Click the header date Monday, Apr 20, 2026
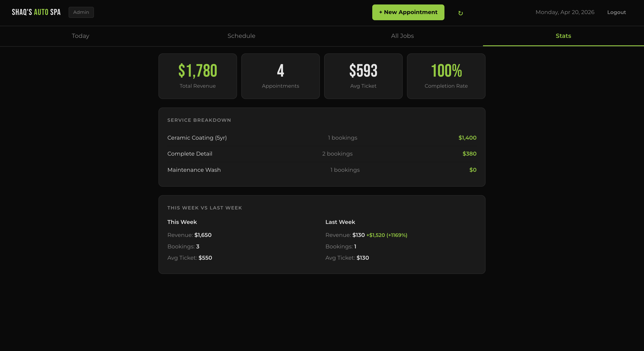Image resolution: width=644 pixels, height=351 pixels. tap(565, 12)
